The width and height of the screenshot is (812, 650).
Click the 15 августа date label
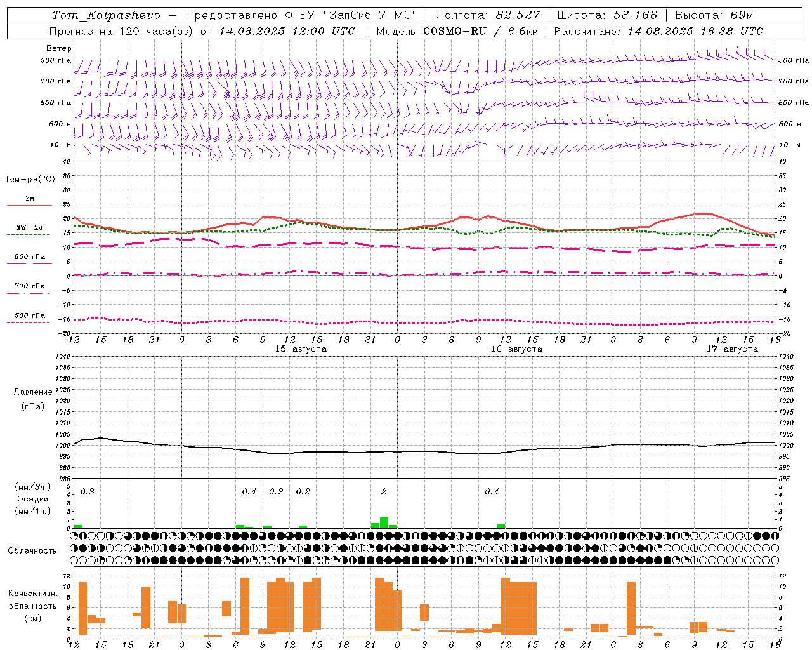click(x=301, y=349)
